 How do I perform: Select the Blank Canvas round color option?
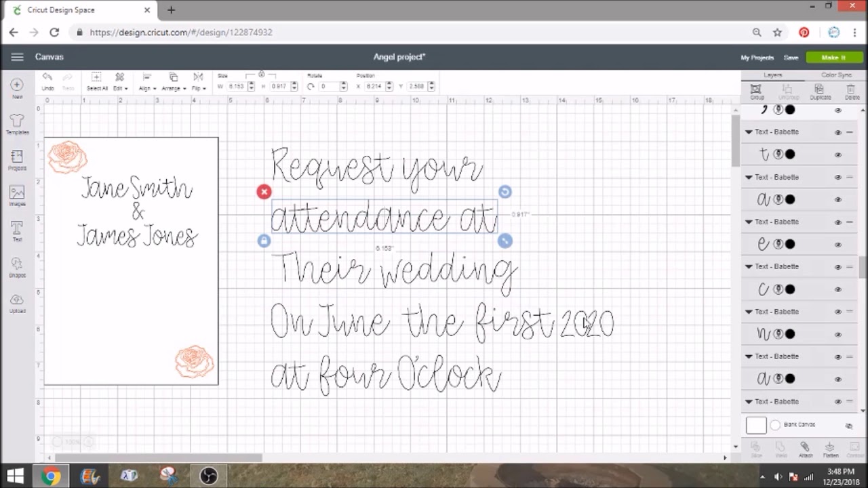pos(775,425)
